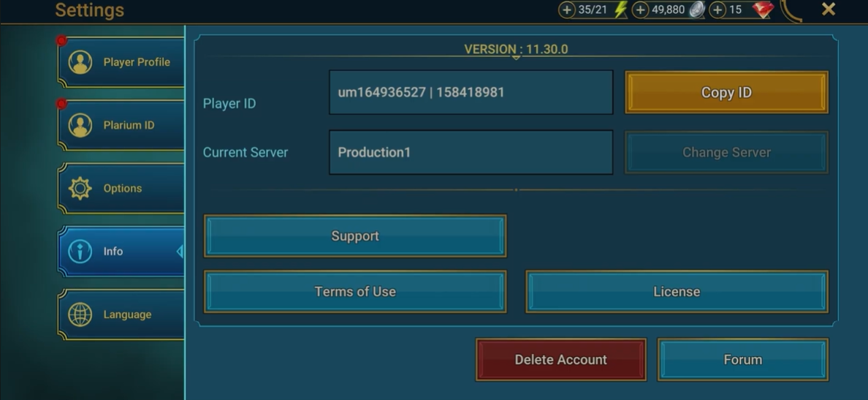Copy the player ID

(726, 93)
